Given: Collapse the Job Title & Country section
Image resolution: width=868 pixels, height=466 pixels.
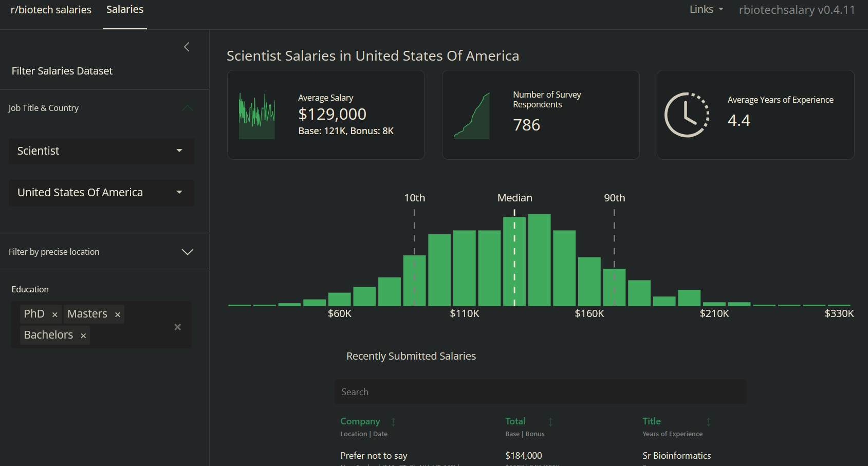Looking at the screenshot, I should pyautogui.click(x=188, y=108).
